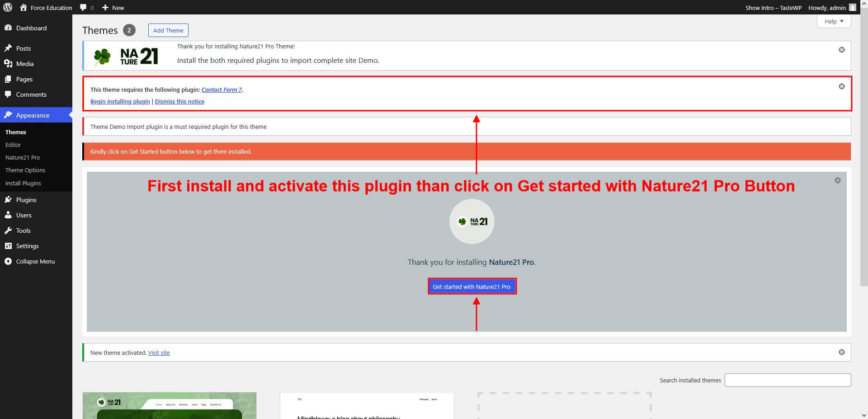Open the Dashboard menu item

31,28
